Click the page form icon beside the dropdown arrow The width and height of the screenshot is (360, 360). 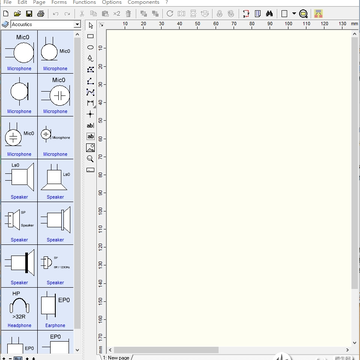[x=284, y=14]
